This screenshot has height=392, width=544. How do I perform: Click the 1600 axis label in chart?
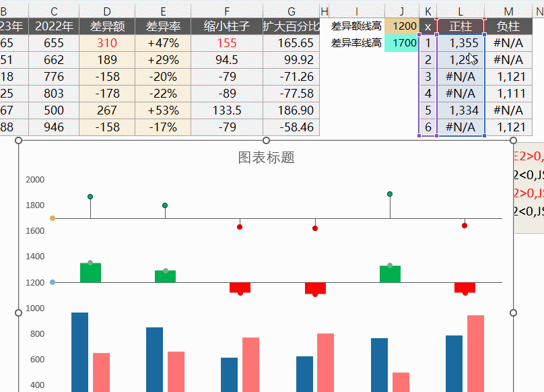click(35, 231)
